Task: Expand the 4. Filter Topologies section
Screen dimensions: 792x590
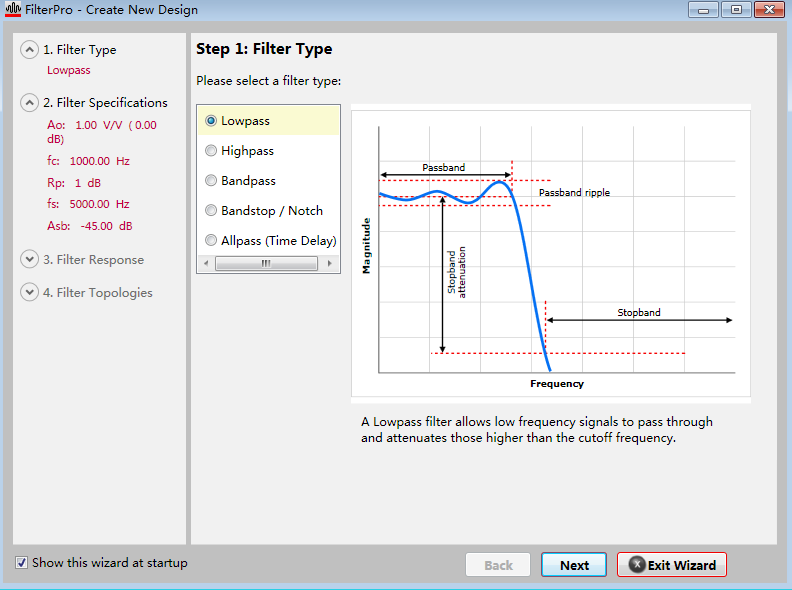Action: pyautogui.click(x=29, y=292)
